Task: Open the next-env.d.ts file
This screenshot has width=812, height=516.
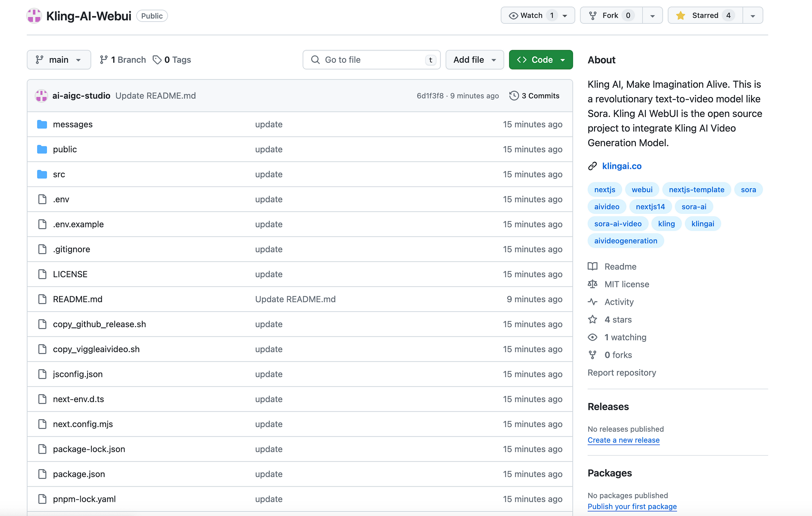Action: (x=78, y=399)
